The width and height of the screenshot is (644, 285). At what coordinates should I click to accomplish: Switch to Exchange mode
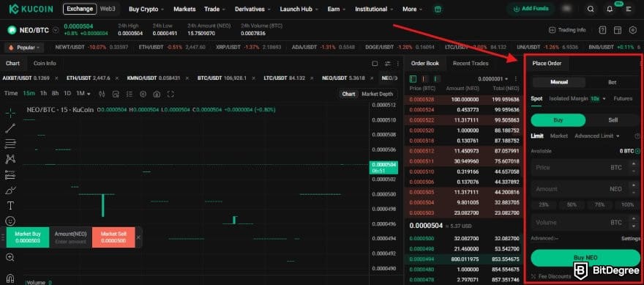pos(80,9)
